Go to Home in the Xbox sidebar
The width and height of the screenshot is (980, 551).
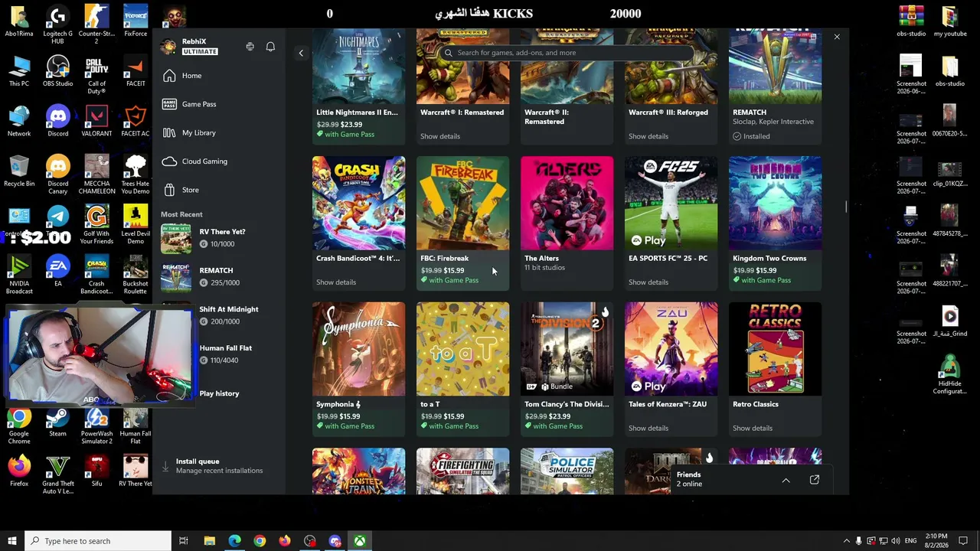(220, 76)
